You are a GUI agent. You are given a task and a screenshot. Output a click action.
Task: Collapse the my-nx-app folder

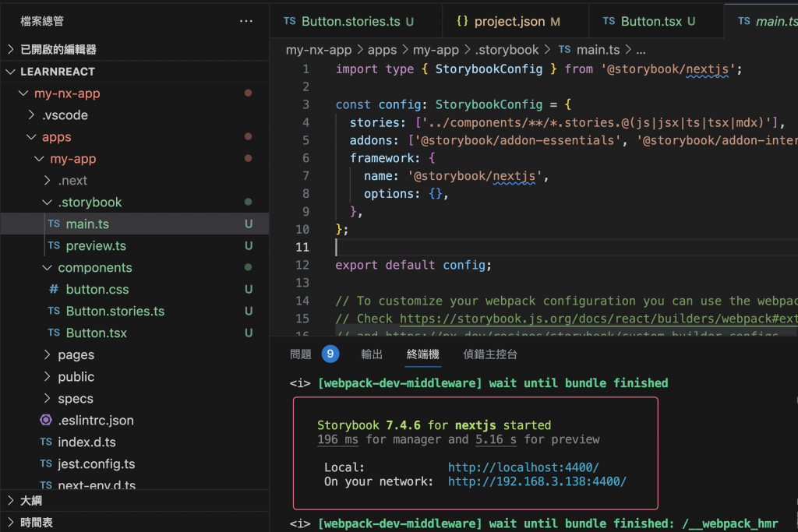[23, 93]
